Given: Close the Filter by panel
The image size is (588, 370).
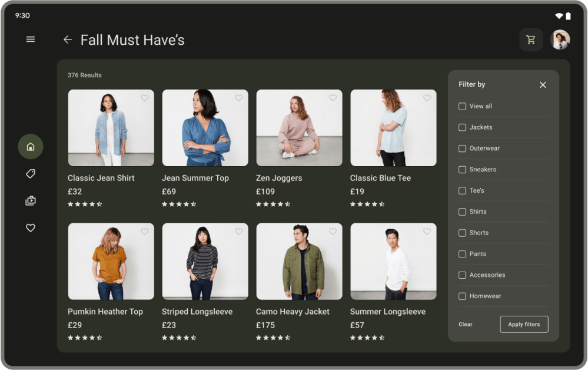Looking at the screenshot, I should pyautogui.click(x=543, y=85).
